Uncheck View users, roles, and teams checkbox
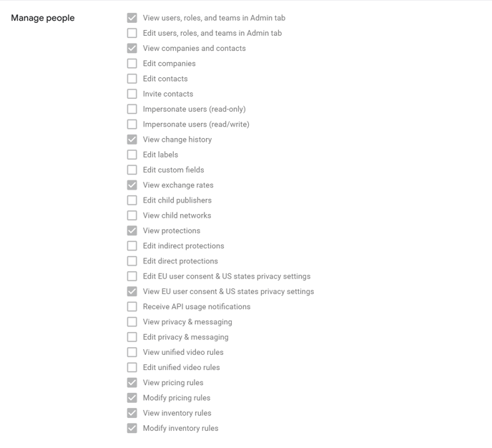Image resolution: width=492 pixels, height=448 pixels. pyautogui.click(x=132, y=18)
